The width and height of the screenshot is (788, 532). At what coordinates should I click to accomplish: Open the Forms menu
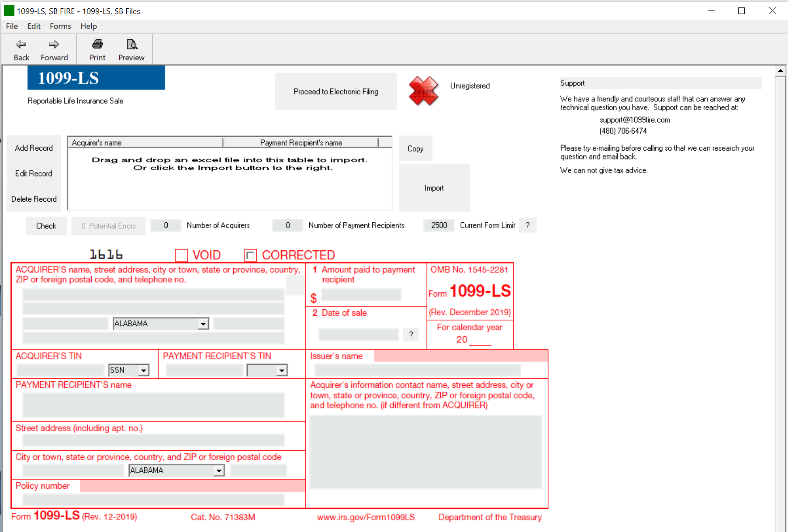60,26
